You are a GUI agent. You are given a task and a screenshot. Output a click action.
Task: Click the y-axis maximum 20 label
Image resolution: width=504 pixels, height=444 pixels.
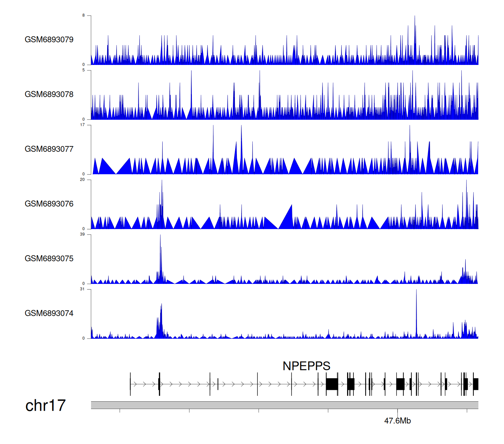[82, 180]
